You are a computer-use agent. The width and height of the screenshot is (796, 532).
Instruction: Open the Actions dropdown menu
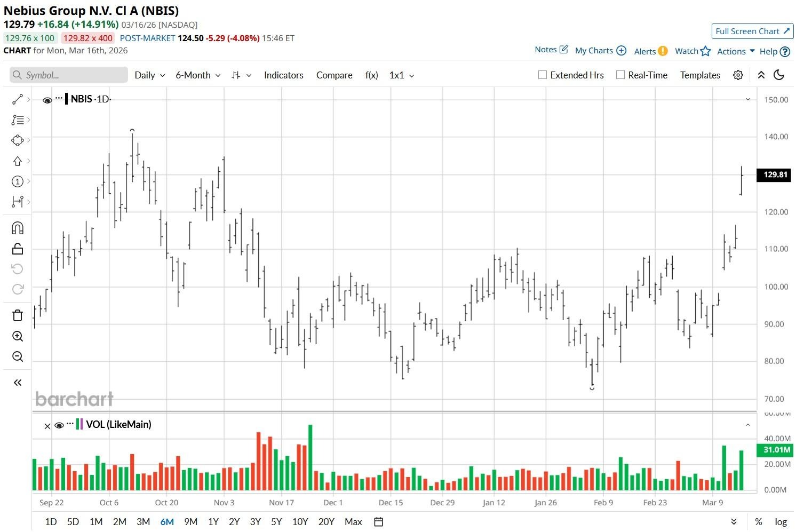click(736, 51)
